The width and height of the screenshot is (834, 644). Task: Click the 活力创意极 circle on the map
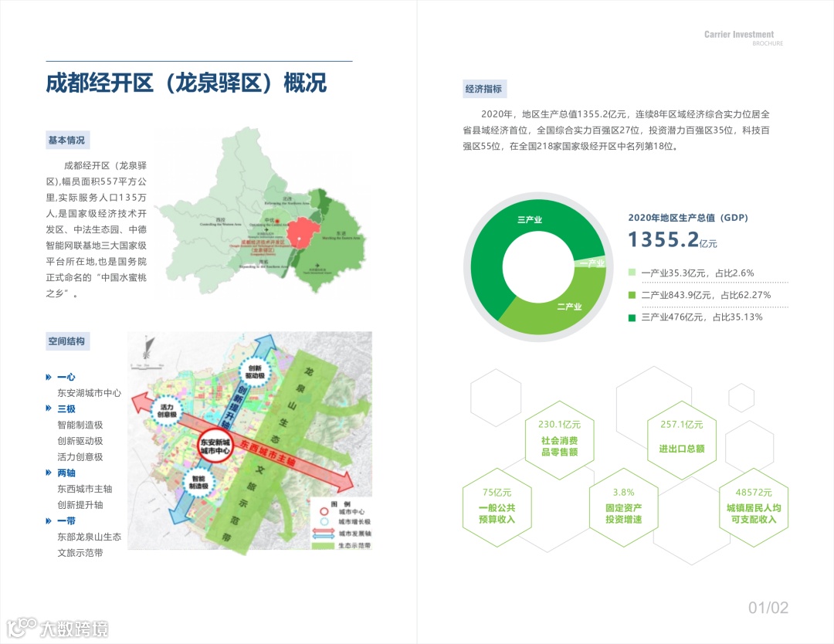pos(167,411)
